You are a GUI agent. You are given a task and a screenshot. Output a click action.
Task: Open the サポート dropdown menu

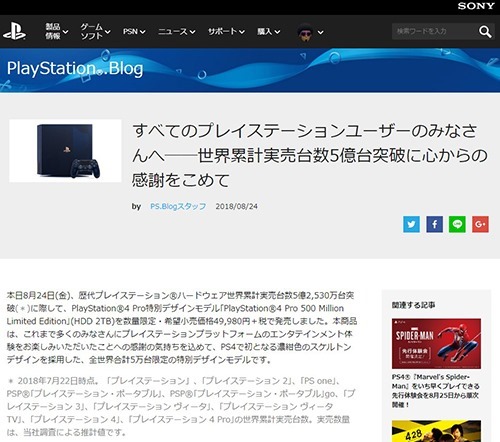click(226, 32)
